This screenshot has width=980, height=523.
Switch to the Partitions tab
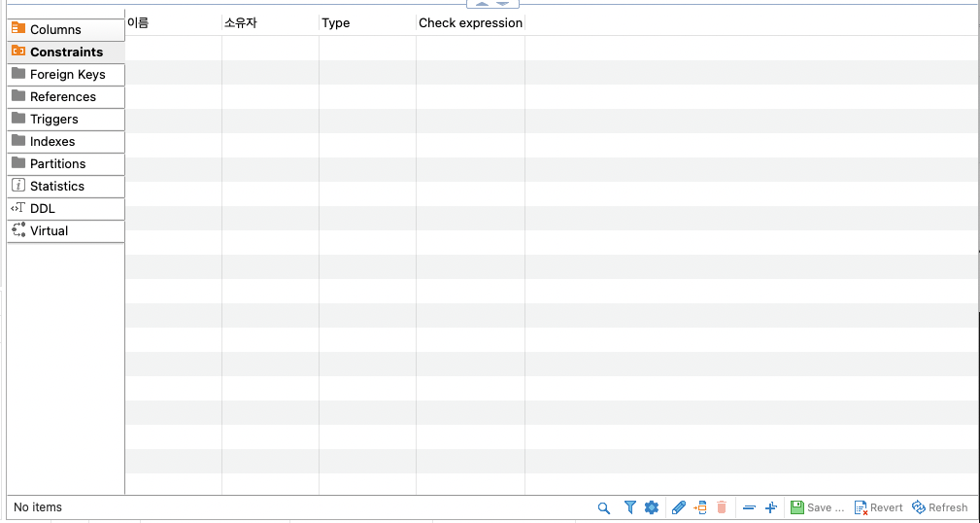pos(66,164)
